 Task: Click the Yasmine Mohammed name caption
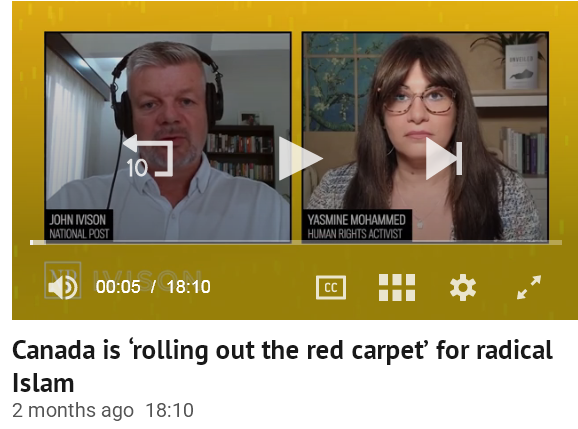pyautogui.click(x=356, y=220)
